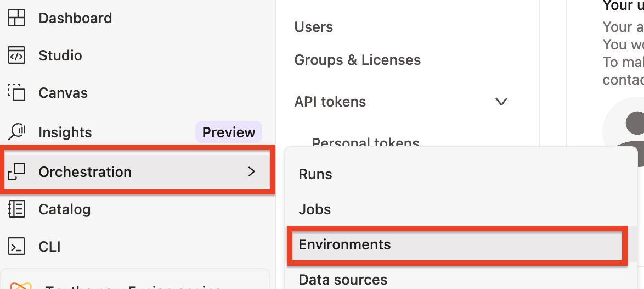Click the Dashboard grid icon
The image size is (644, 289).
click(16, 18)
